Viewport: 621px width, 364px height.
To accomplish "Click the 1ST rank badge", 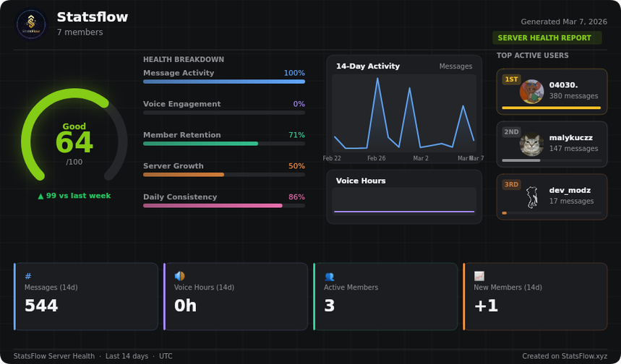I will (511, 79).
